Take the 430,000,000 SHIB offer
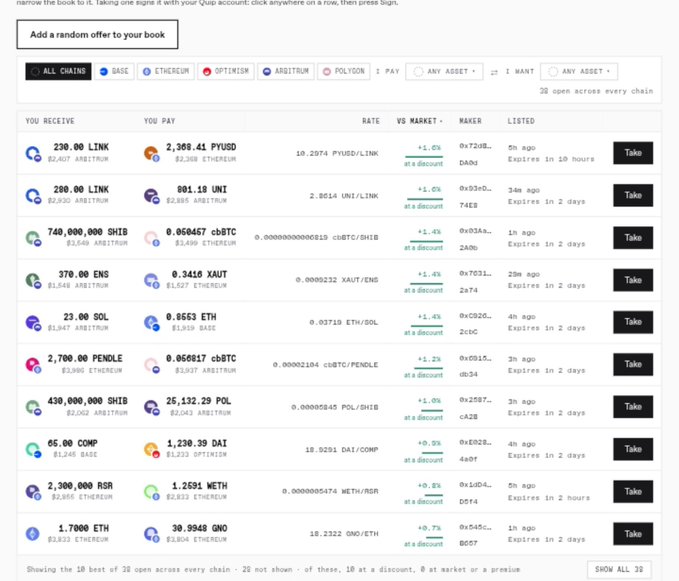Viewport: 679px width, 581px height. pyautogui.click(x=633, y=407)
